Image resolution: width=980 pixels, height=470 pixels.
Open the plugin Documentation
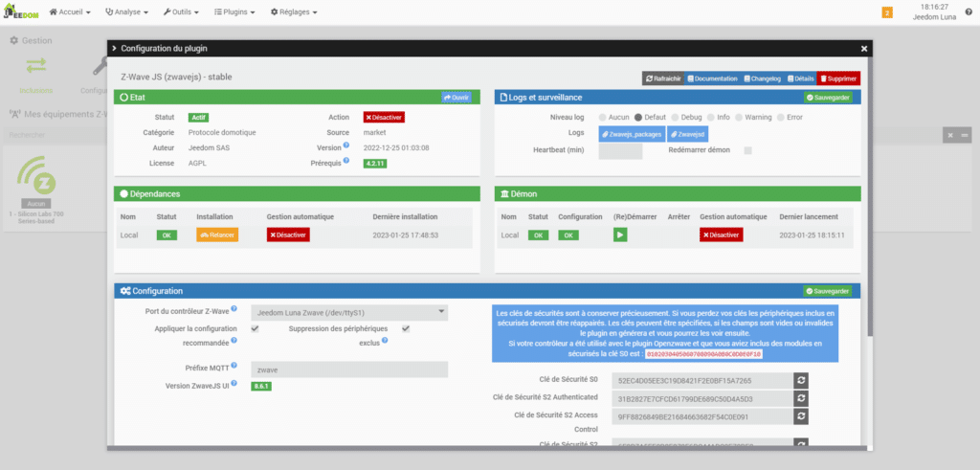(x=712, y=78)
